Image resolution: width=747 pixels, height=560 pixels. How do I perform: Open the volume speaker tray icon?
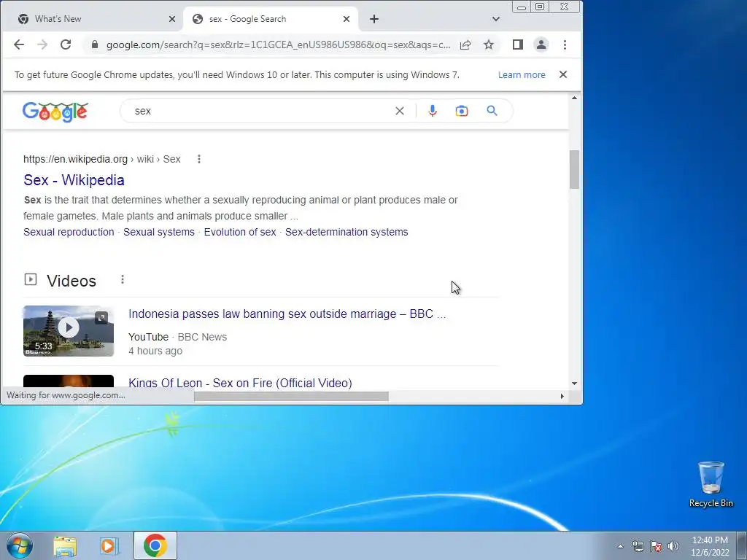(x=673, y=546)
